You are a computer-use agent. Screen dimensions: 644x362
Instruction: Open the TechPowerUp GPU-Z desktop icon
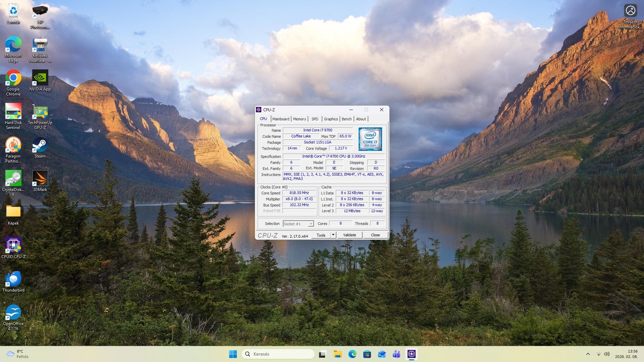click(x=40, y=113)
